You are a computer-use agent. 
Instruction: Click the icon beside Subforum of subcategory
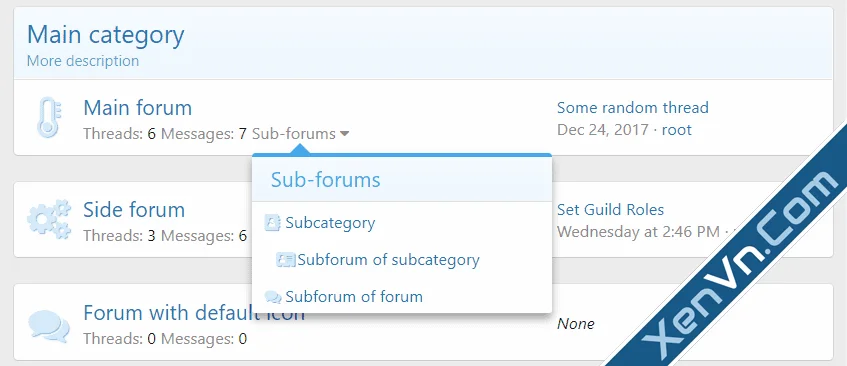(x=285, y=260)
